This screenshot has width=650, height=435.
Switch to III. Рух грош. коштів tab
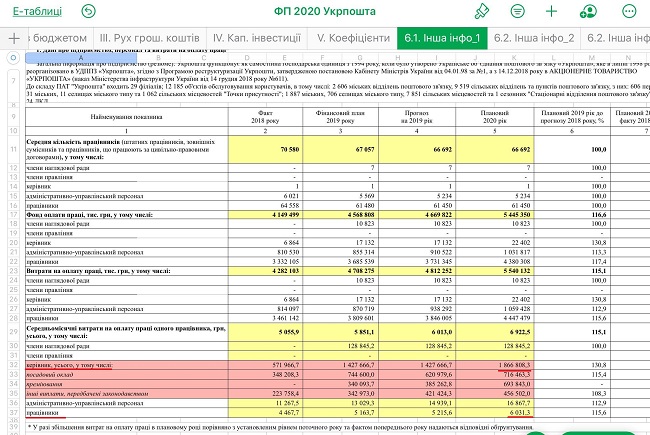click(147, 38)
